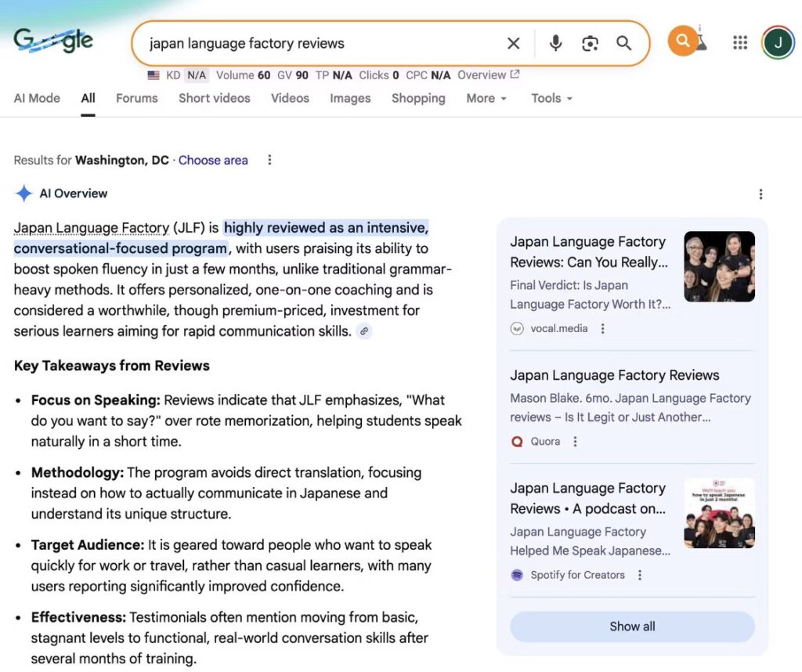Click the magnifying glass search icon
Viewport: 802px width, 672px height.
point(623,44)
